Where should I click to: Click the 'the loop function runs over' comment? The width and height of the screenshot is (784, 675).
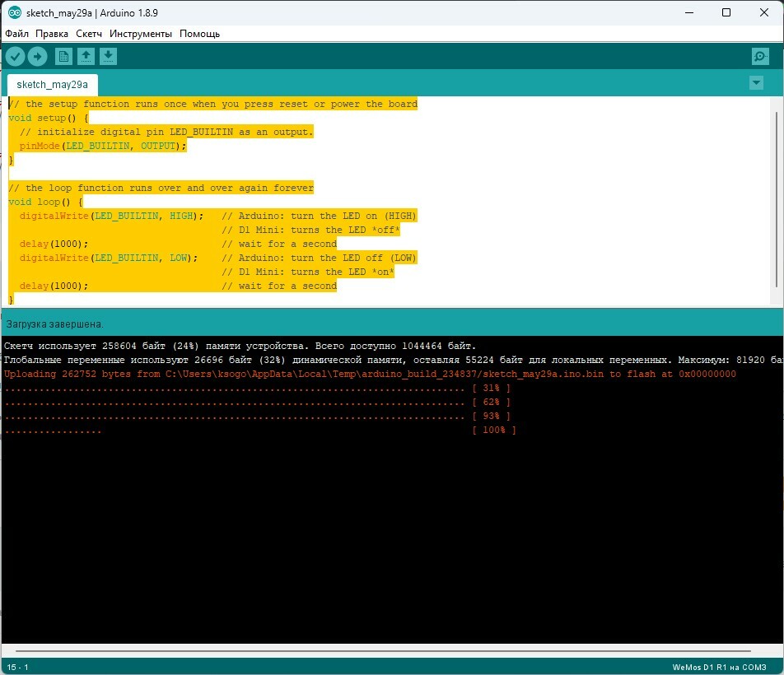pos(161,188)
